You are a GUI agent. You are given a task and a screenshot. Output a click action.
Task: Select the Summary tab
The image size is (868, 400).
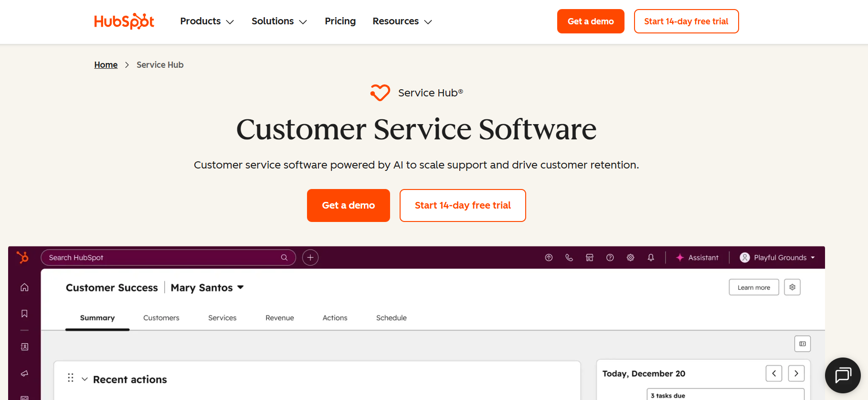pos(97,318)
